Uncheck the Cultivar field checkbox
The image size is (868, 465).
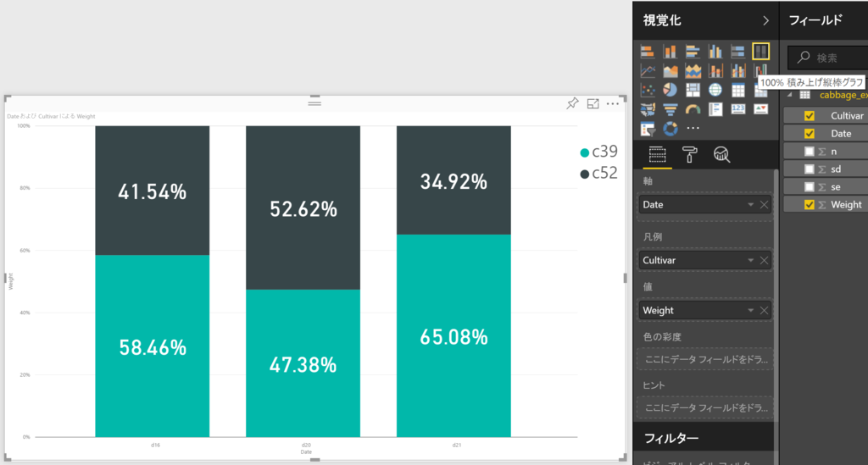pyautogui.click(x=810, y=115)
